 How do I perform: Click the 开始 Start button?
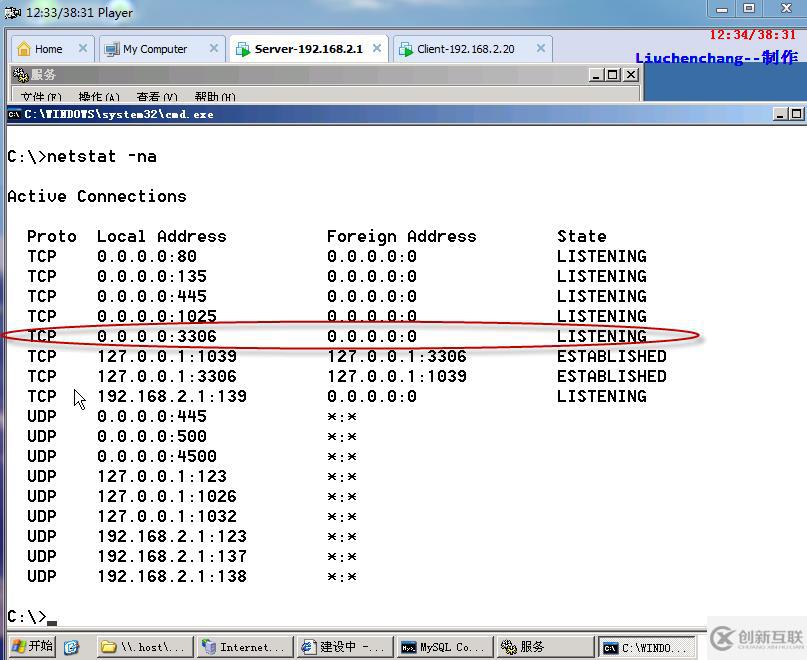click(32, 646)
